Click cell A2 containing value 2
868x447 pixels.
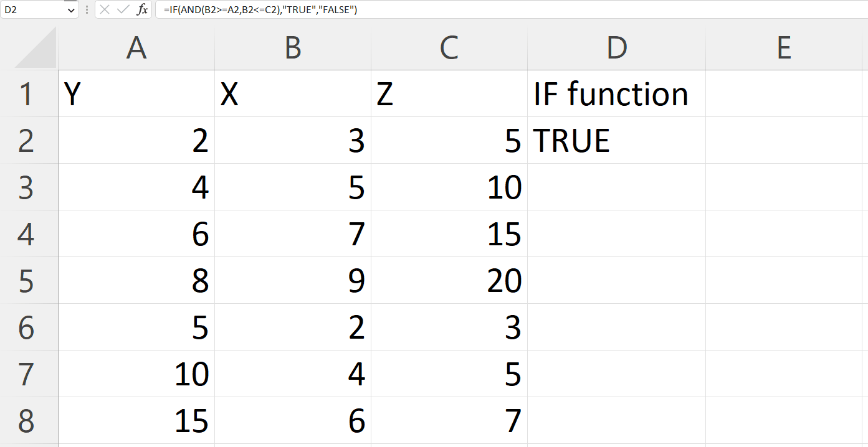136,141
